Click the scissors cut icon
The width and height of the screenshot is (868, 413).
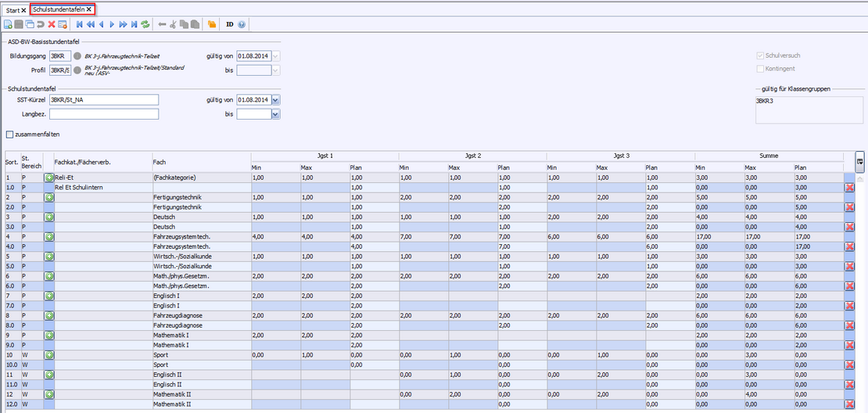pyautogui.click(x=173, y=25)
